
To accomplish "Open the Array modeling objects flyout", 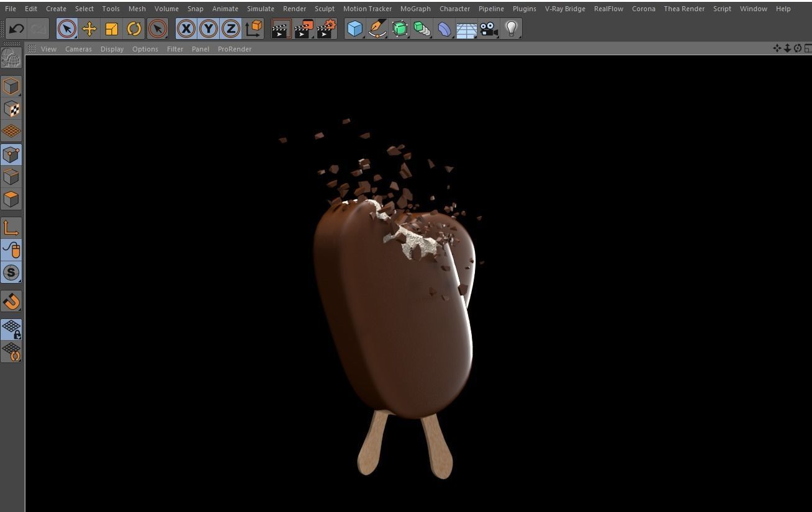I will [x=422, y=29].
